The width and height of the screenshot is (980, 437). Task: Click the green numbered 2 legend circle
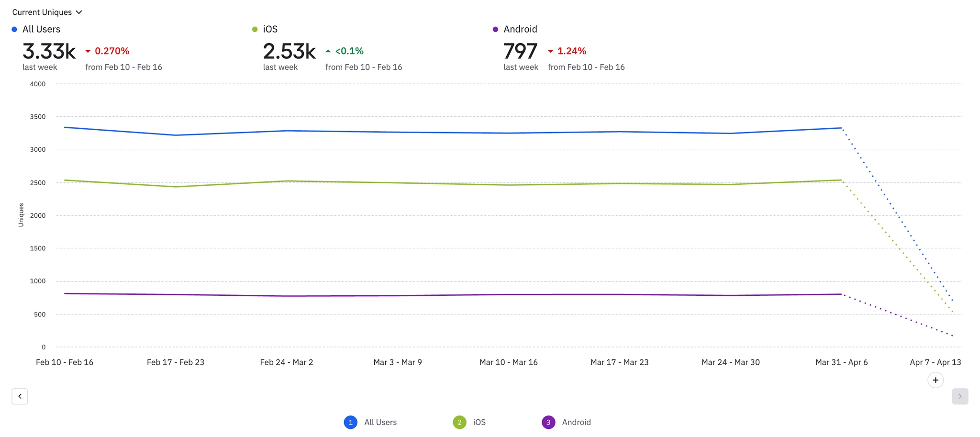459,422
